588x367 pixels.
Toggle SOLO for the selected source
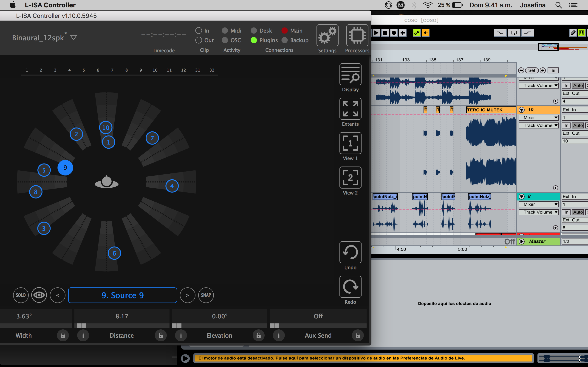[x=21, y=295]
